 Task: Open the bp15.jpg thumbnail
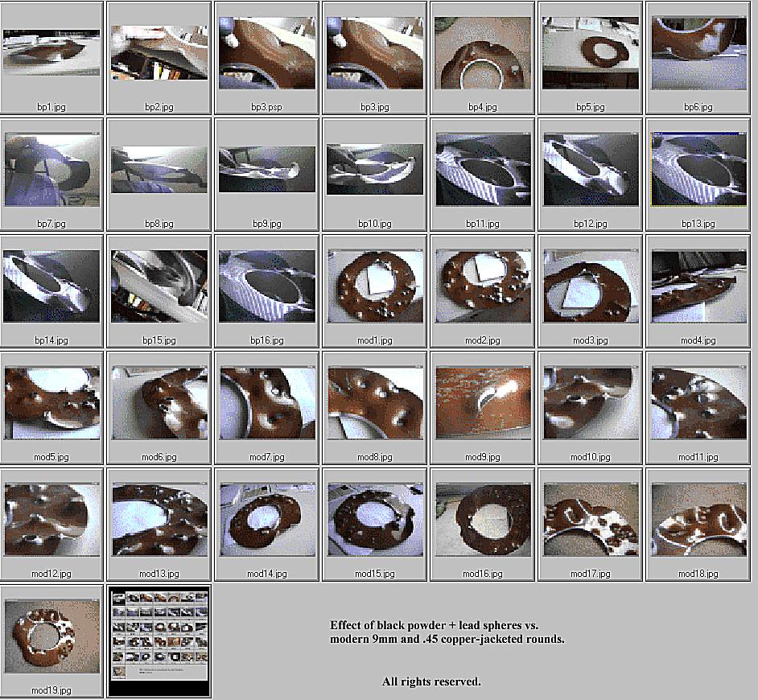pyautogui.click(x=159, y=286)
